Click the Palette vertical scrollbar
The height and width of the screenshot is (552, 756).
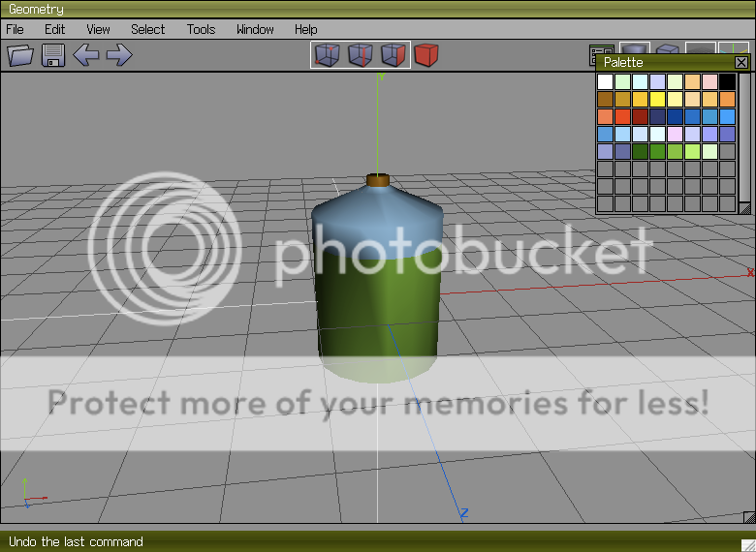pyautogui.click(x=745, y=138)
